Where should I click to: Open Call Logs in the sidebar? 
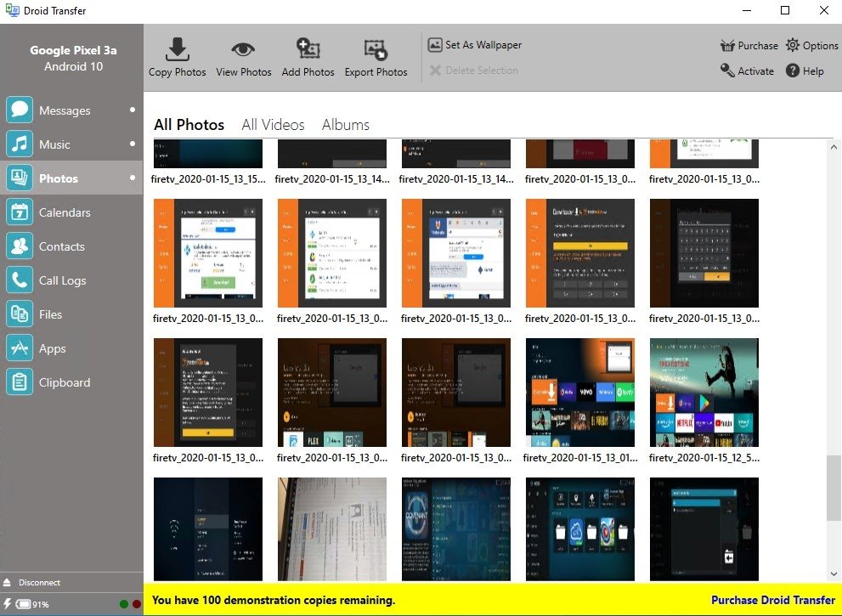coord(71,280)
